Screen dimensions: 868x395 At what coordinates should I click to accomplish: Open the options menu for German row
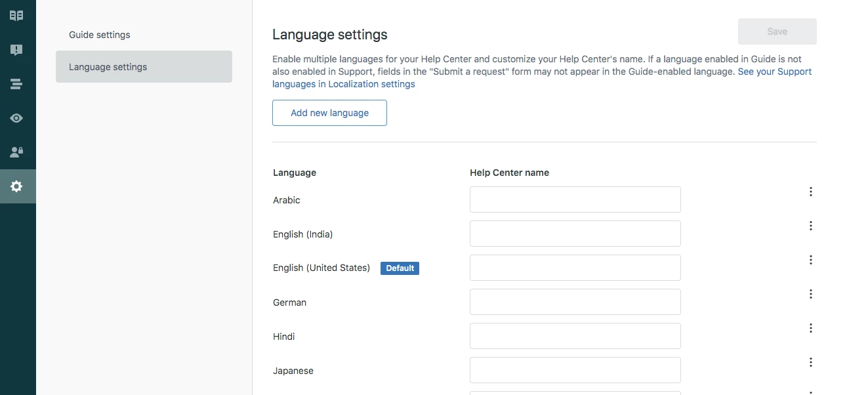pos(811,294)
